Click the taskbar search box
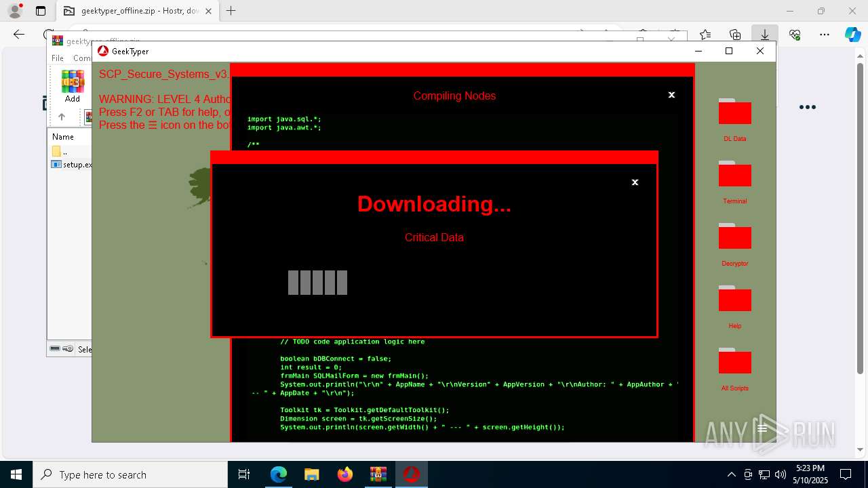Viewport: 868px width, 488px height. 130,474
